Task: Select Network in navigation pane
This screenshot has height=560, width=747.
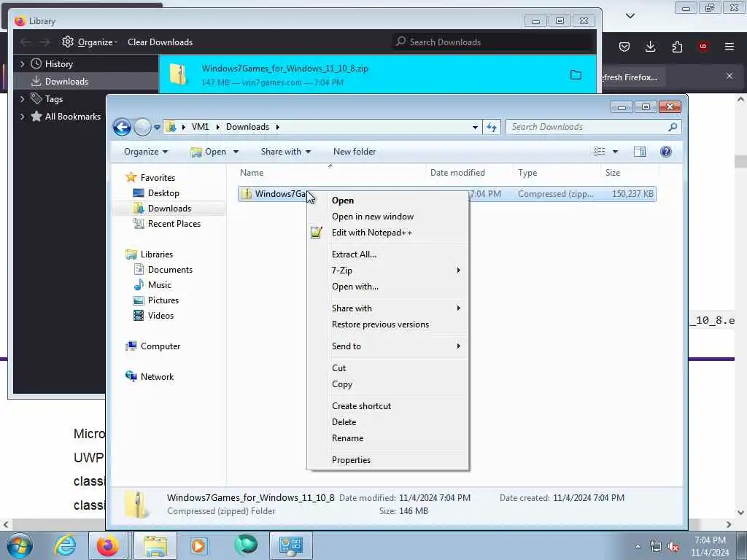Action: point(150,377)
